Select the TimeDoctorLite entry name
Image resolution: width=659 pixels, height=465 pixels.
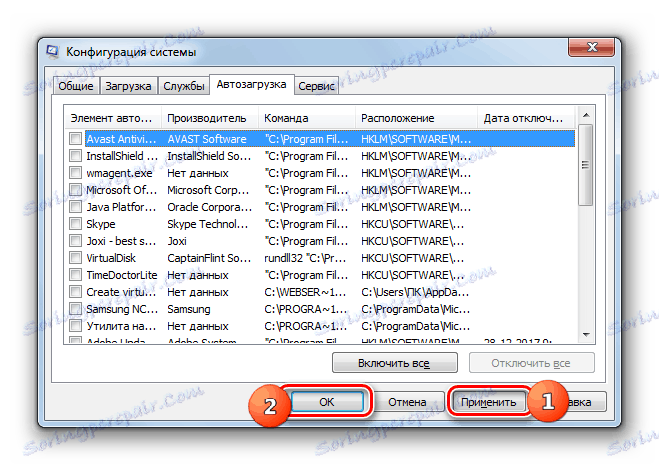122,275
